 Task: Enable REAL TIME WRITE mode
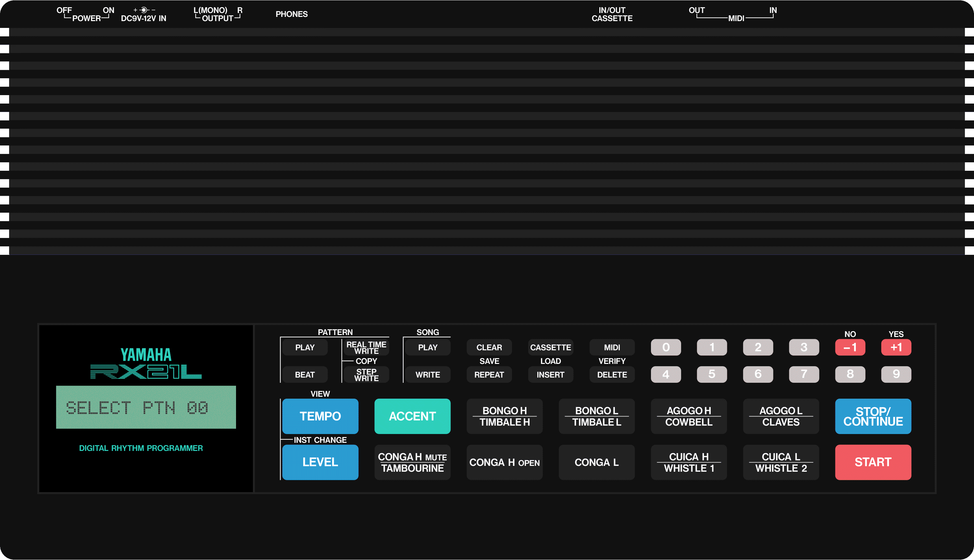tap(366, 347)
